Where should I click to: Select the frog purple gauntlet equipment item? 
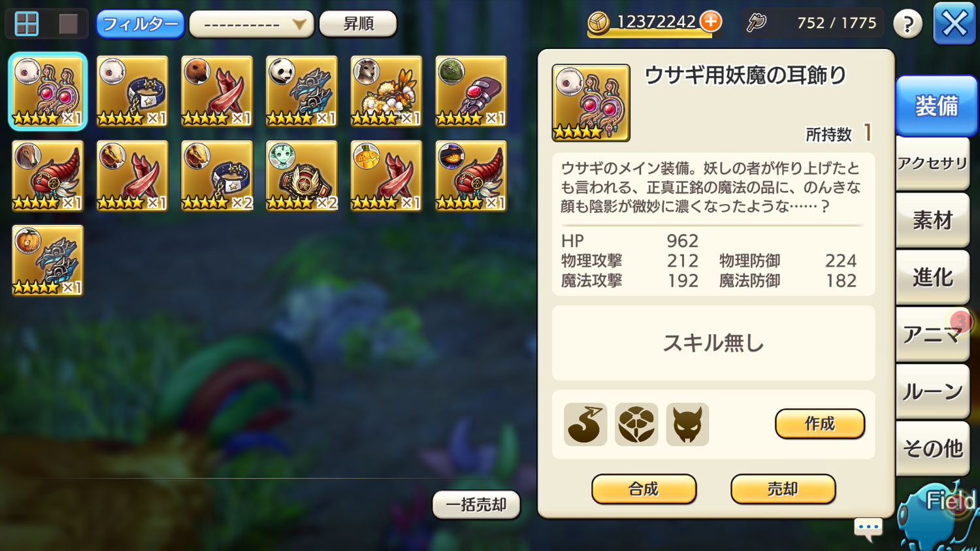pos(471,92)
